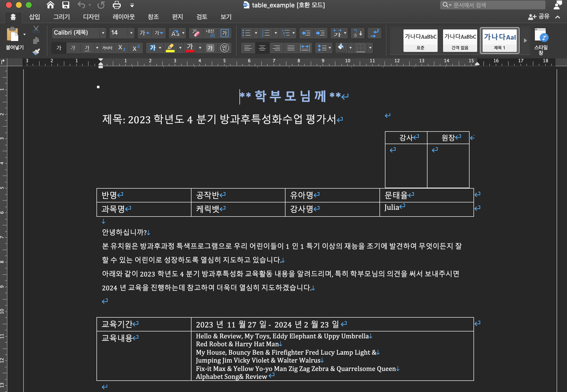Apply the 간격 없음 style
The image size is (567, 392).
point(460,41)
